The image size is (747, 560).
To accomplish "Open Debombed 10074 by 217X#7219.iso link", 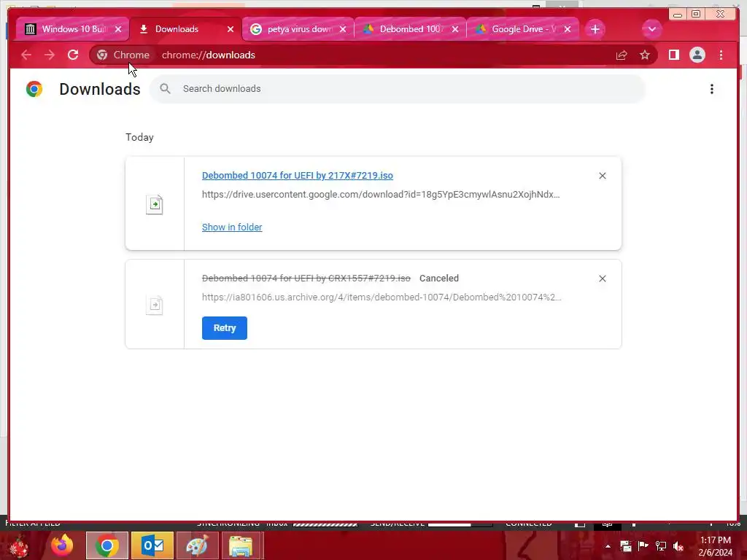I will pyautogui.click(x=298, y=175).
